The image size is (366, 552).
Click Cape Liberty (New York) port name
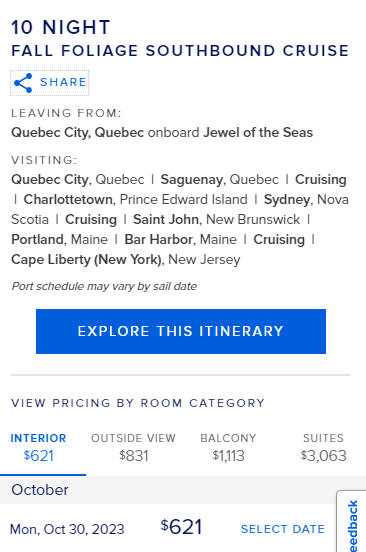[87, 260]
